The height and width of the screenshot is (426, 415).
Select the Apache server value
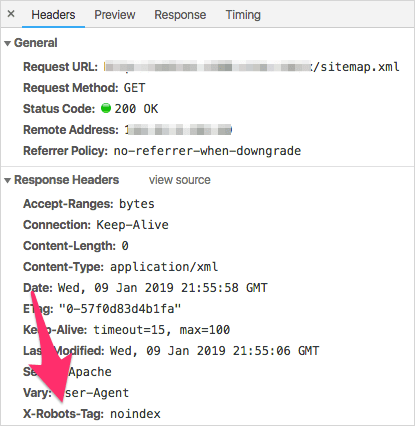pyautogui.click(x=90, y=372)
